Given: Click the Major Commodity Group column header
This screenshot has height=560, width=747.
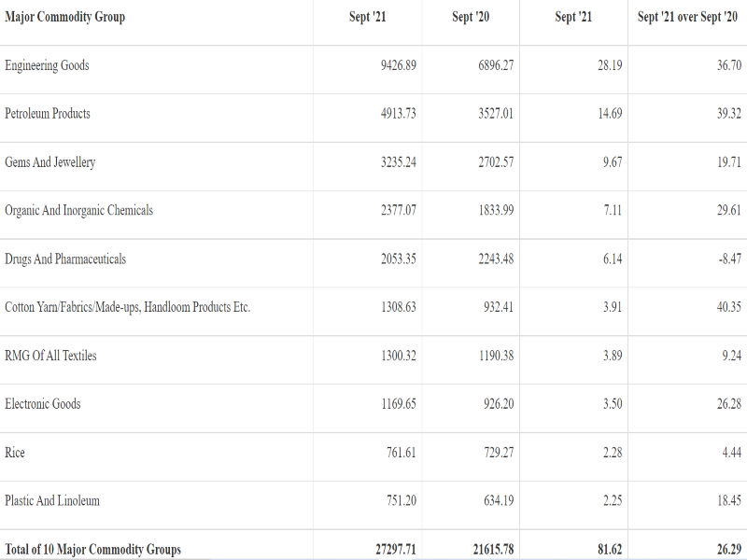Looking at the screenshot, I should coord(64,17).
